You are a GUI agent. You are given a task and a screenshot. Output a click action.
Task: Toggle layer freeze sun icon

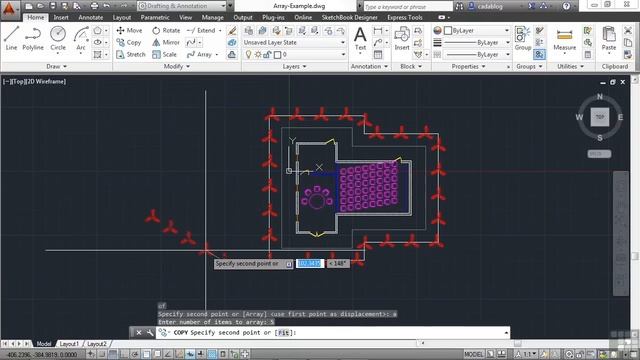(258, 55)
